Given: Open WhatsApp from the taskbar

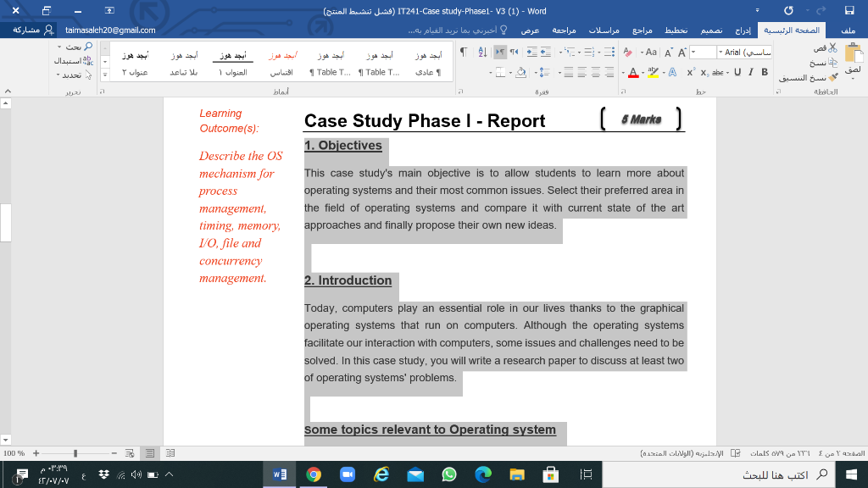Looking at the screenshot, I should 451,474.
